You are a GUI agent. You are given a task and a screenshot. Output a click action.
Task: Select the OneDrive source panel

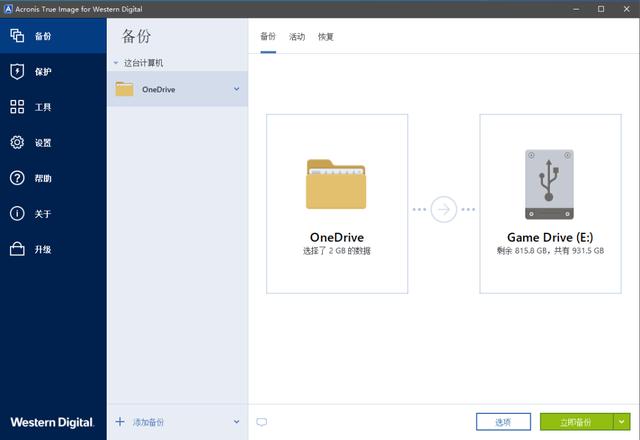(337, 204)
